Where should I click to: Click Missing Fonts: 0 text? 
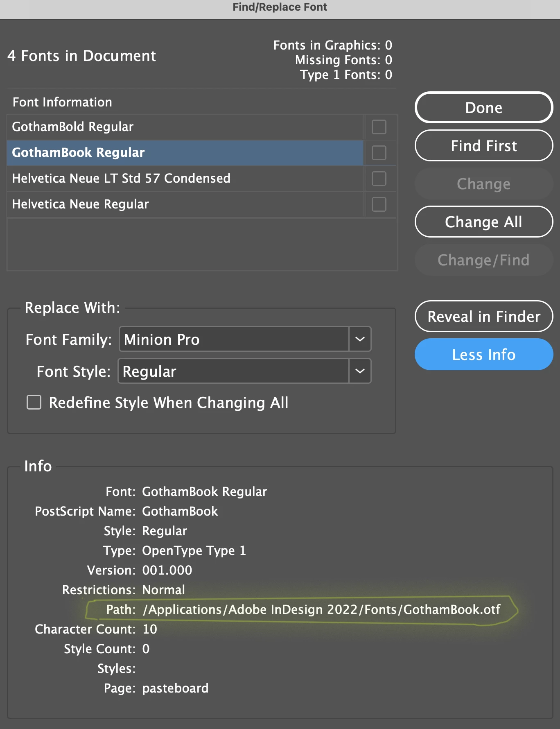344,60
